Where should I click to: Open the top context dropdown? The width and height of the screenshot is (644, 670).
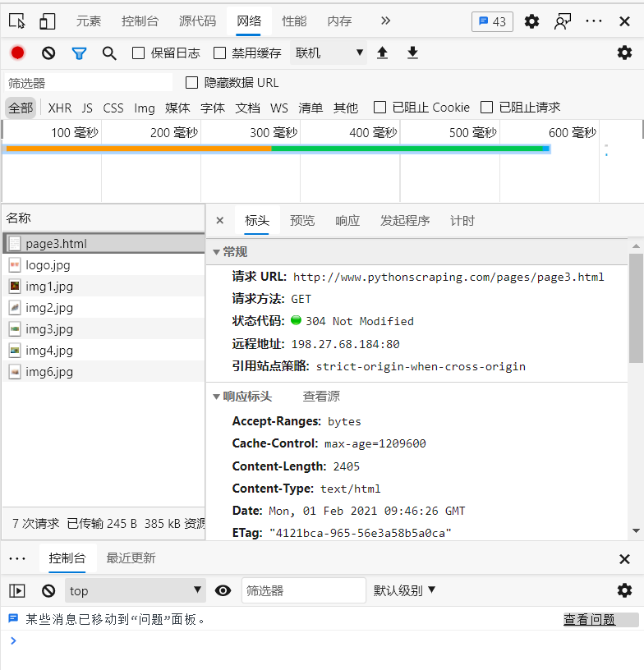point(136,590)
